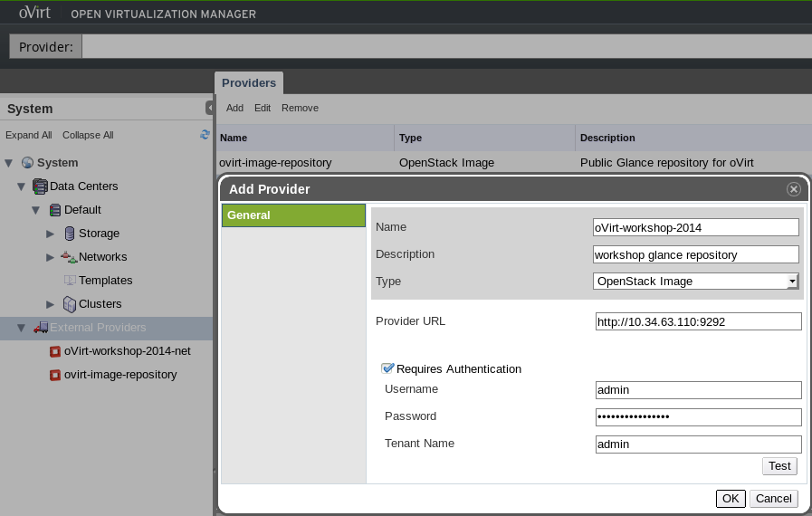
Task: Expand the Clusters tree node
Action: pyautogui.click(x=50, y=304)
